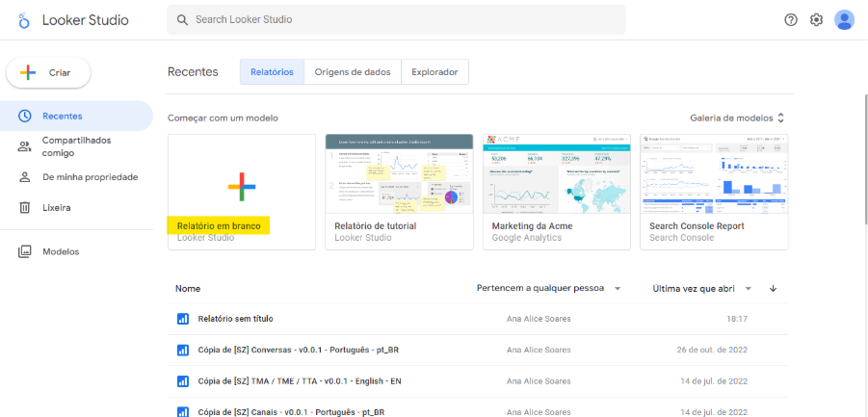Click report icon for Relatório sem título

tap(183, 319)
